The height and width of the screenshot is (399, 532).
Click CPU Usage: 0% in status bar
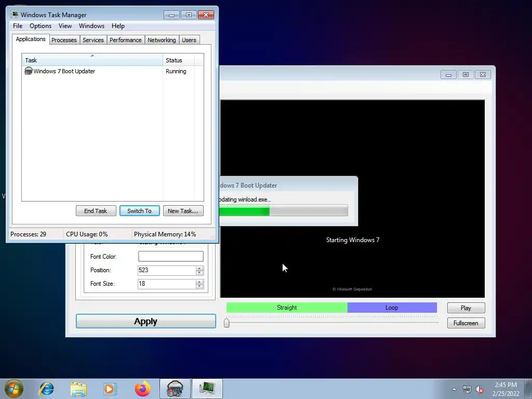[x=87, y=234]
